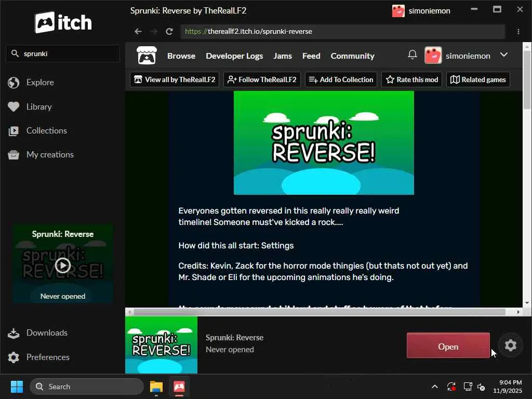Click the Preferences gear icon
The width and height of the screenshot is (532, 399).
[14, 357]
